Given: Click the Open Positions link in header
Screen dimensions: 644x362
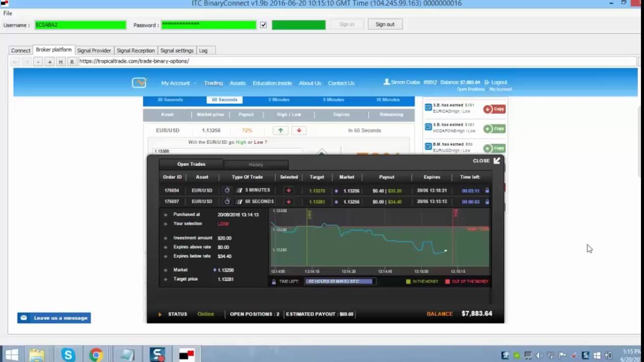Looking at the screenshot, I should 470,89.
